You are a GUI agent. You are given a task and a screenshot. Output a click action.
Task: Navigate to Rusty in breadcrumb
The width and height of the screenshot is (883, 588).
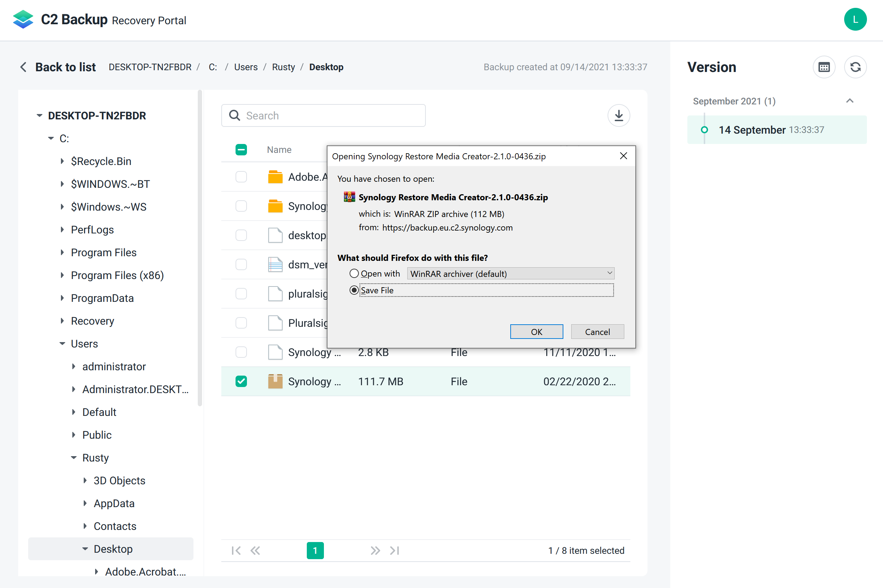tap(283, 67)
